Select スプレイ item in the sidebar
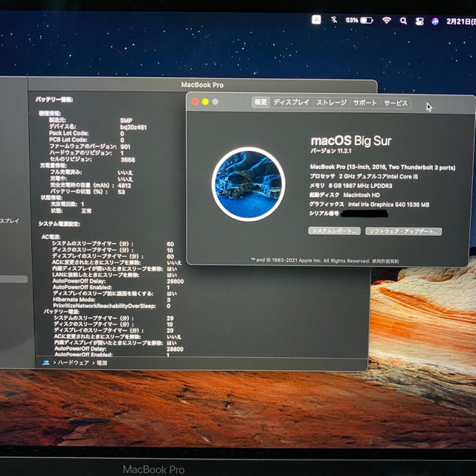This screenshot has height=476, width=476. click(x=10, y=221)
